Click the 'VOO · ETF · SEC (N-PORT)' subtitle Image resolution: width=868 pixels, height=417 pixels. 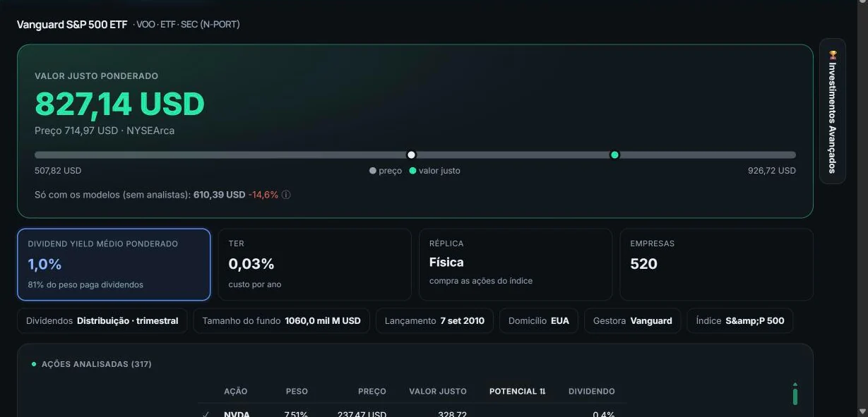[x=186, y=25]
